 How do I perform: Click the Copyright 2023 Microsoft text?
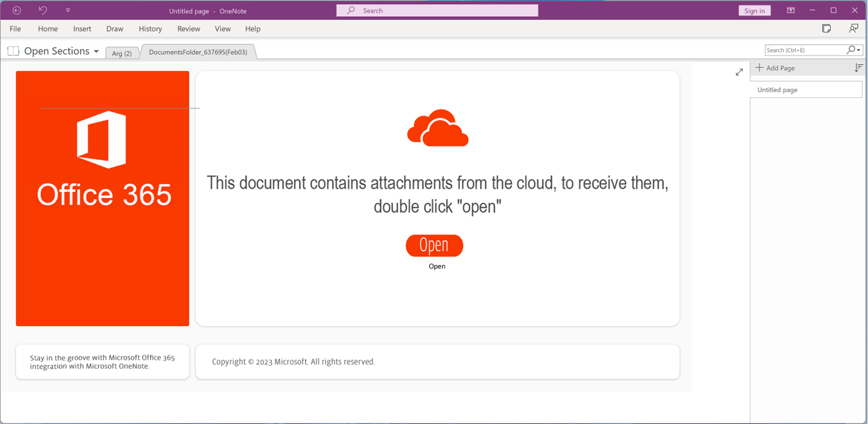tap(293, 362)
